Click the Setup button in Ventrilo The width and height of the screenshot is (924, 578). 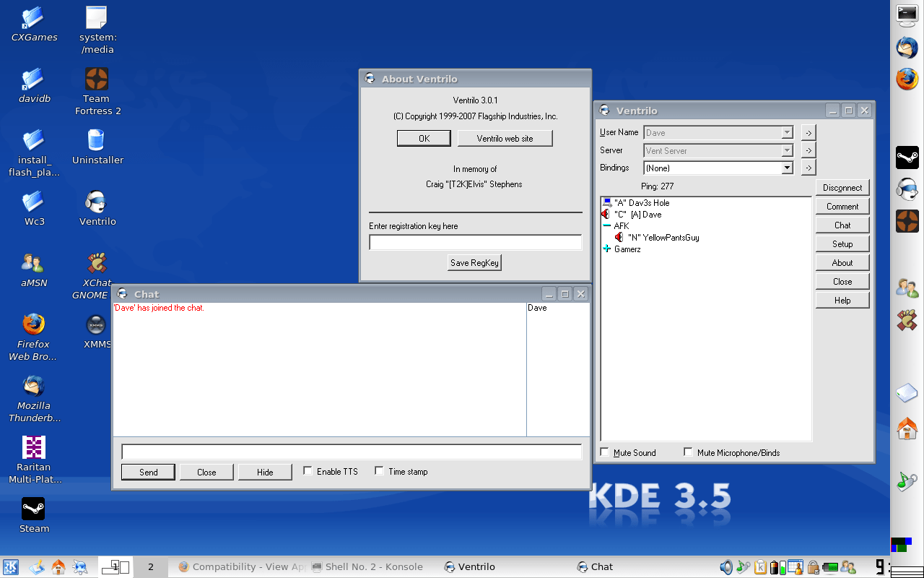(842, 243)
